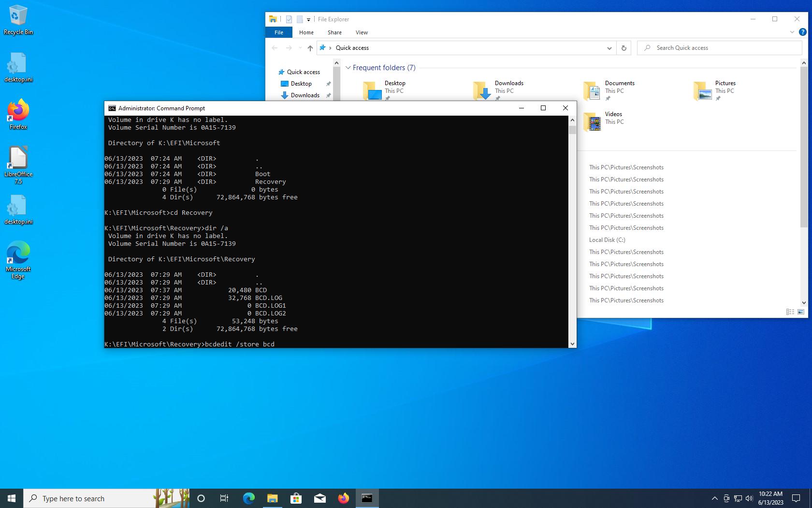Viewport: 812px width, 508px height.
Task: Open the Customize Quick Access Toolbar dropdown
Action: [308, 20]
